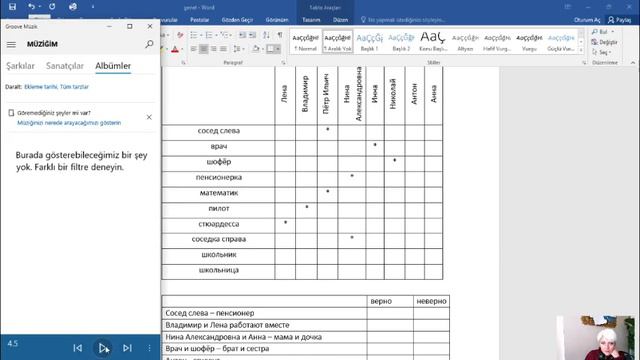Decrease paragraph indent
This screenshot has height=360, width=640.
(x=242, y=35)
